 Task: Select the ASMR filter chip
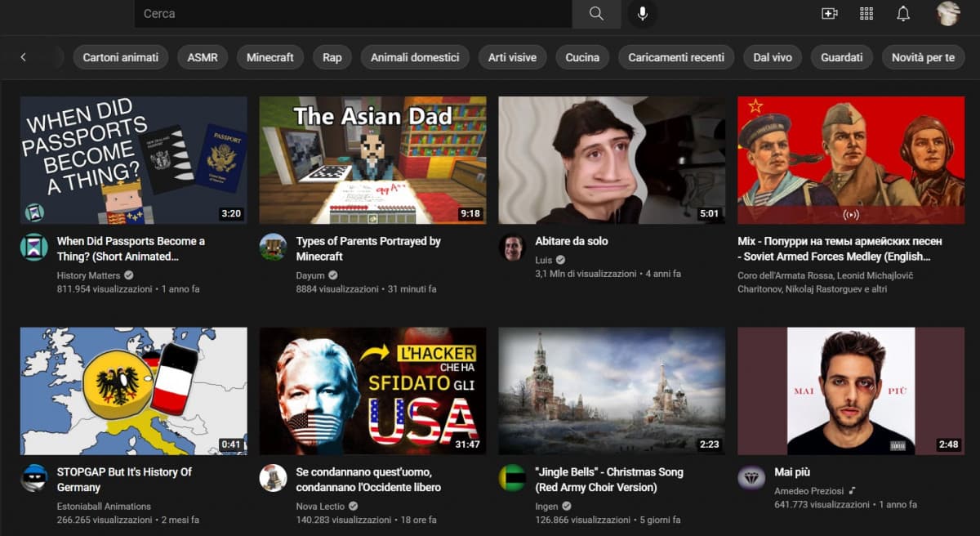click(x=203, y=57)
